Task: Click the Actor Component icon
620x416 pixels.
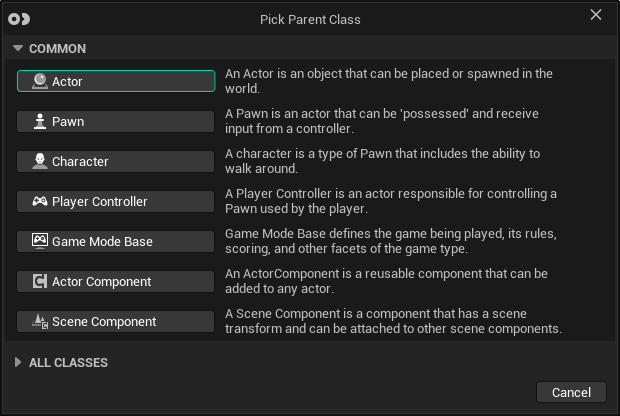Action: pos(40,281)
